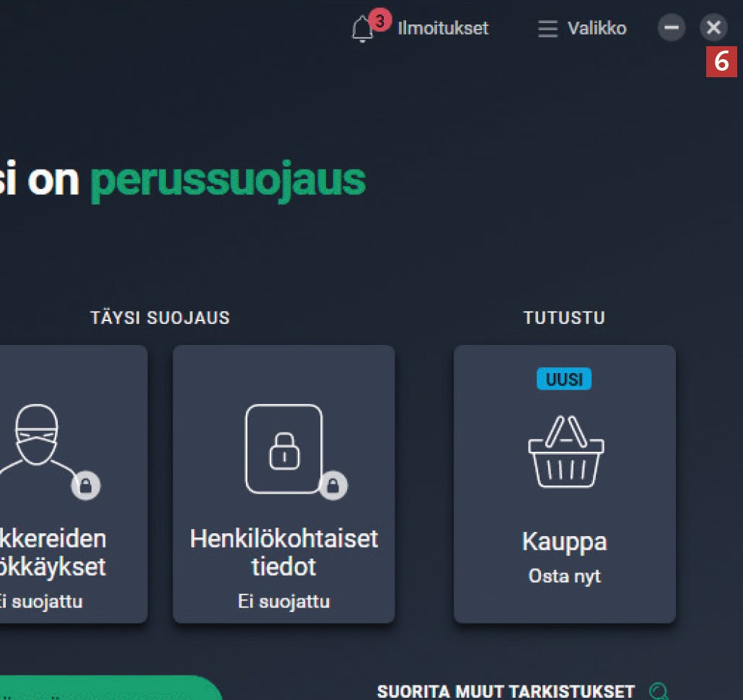Open the hacker attacks card title
This screenshot has width=743, height=700.
coord(53,553)
